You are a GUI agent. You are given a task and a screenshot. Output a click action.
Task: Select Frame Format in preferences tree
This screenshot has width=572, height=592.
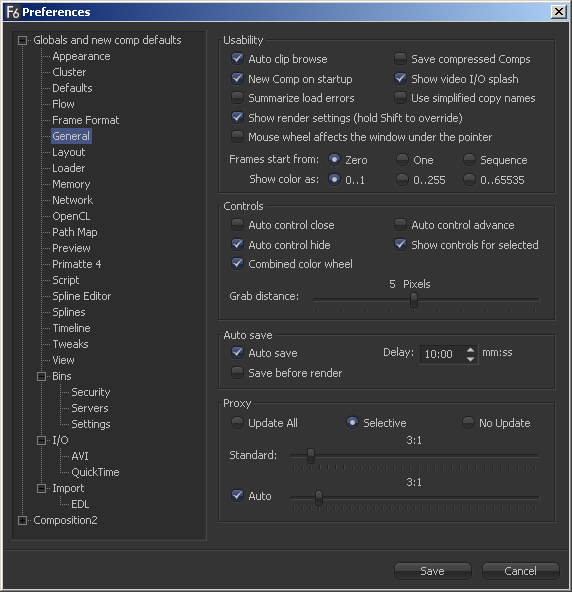coord(86,120)
